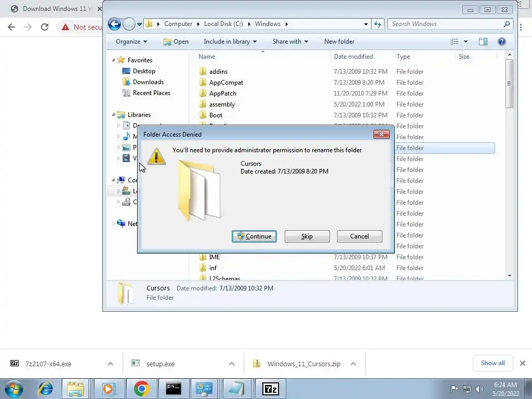This screenshot has width=532, height=399.
Task: Open the Share with menu
Action: click(x=290, y=42)
